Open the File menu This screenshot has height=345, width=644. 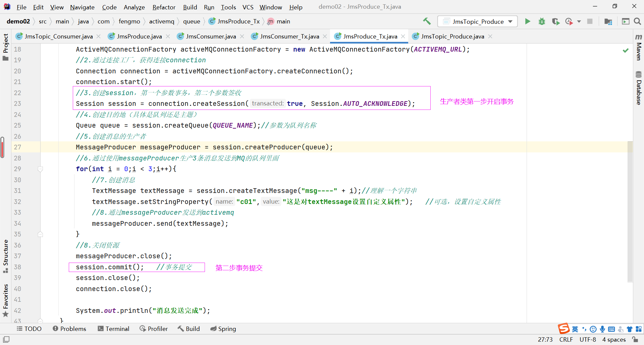click(21, 7)
